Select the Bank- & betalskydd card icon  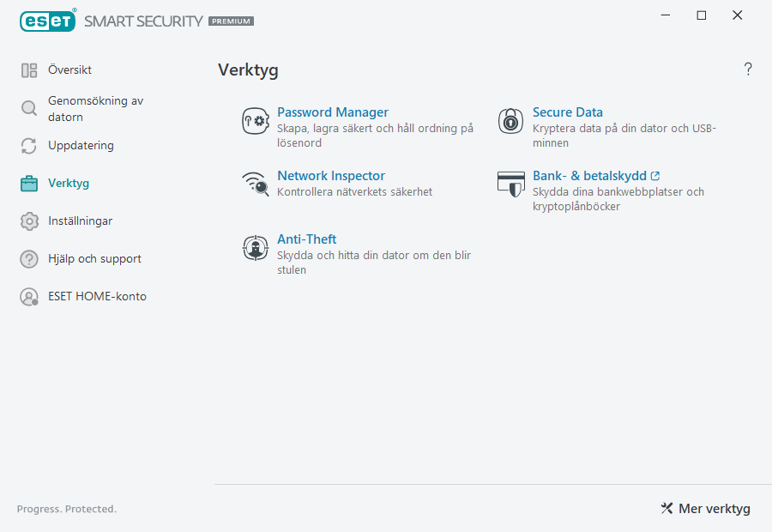coord(510,184)
